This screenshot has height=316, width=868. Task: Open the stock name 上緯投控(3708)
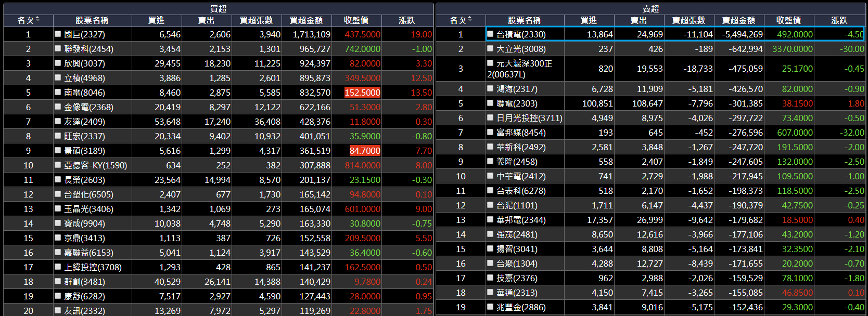[93, 267]
